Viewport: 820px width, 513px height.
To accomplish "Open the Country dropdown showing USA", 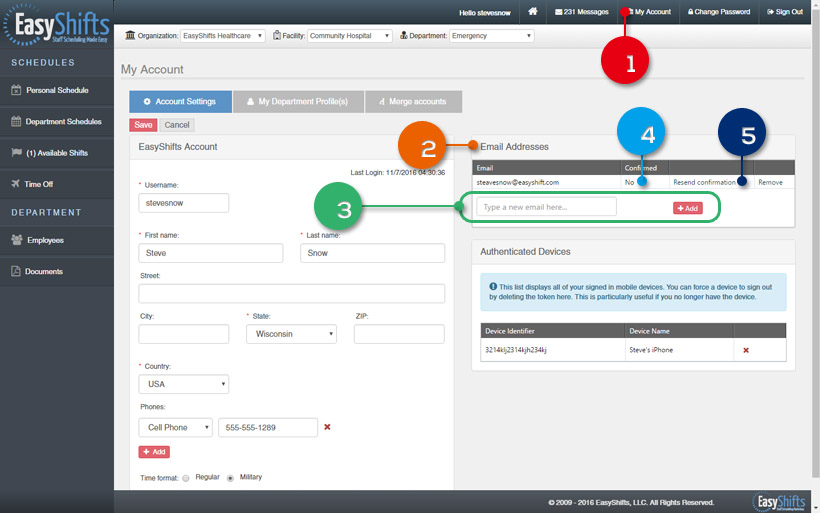I will 184,384.
